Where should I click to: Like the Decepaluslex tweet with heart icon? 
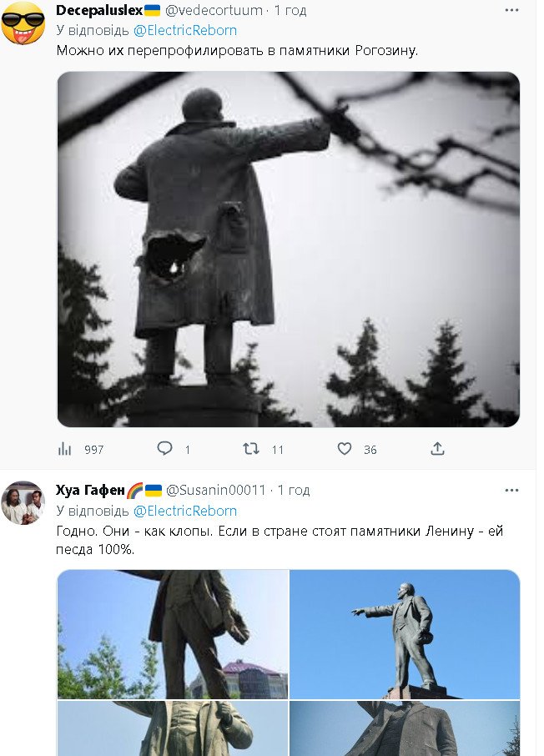pos(345,450)
